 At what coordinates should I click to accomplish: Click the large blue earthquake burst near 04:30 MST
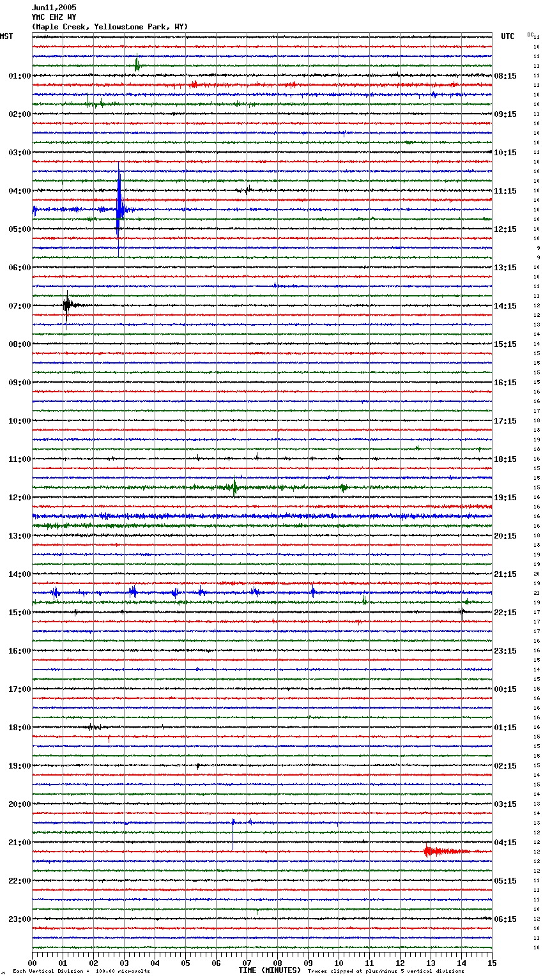tap(119, 210)
